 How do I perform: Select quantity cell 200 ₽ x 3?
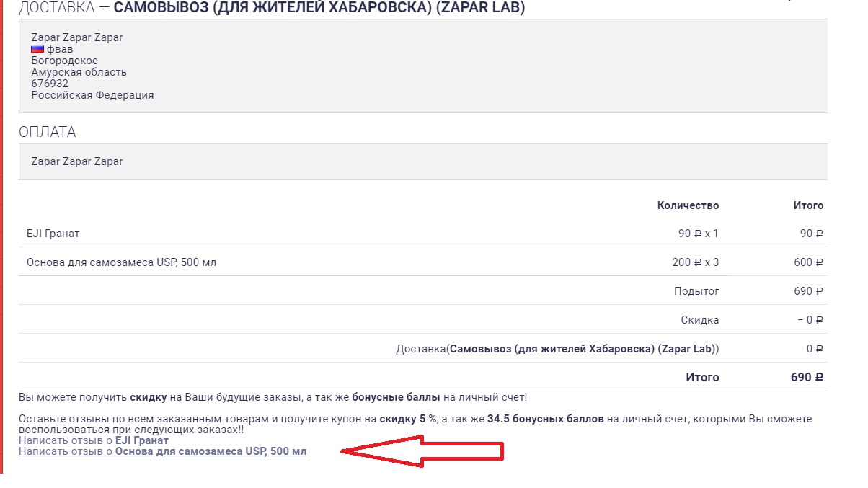pos(696,262)
